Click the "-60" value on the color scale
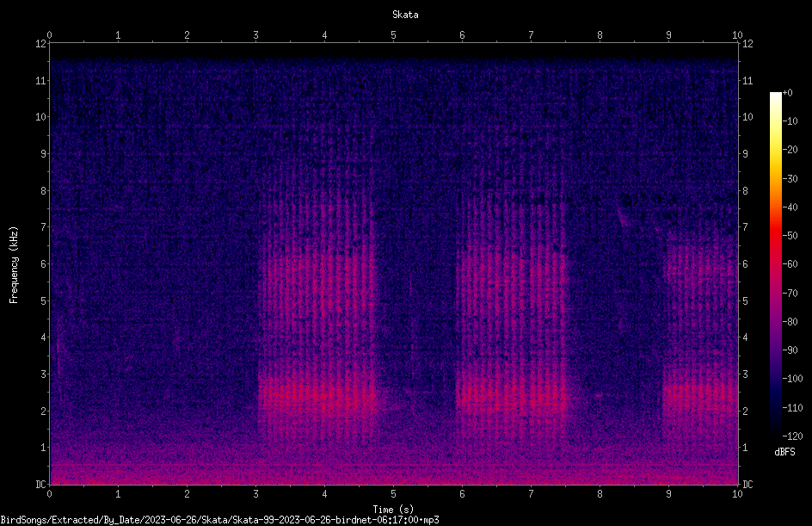This screenshot has height=526, width=812. pyautogui.click(x=790, y=264)
